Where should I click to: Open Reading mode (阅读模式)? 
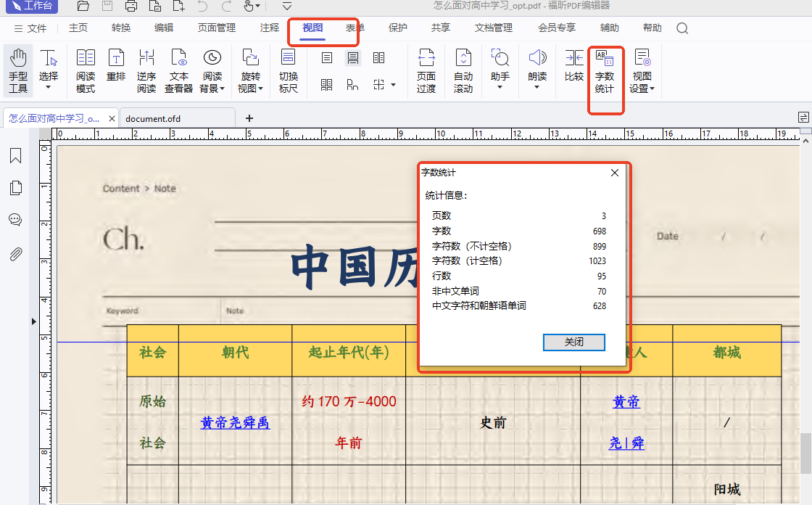pyautogui.click(x=86, y=71)
